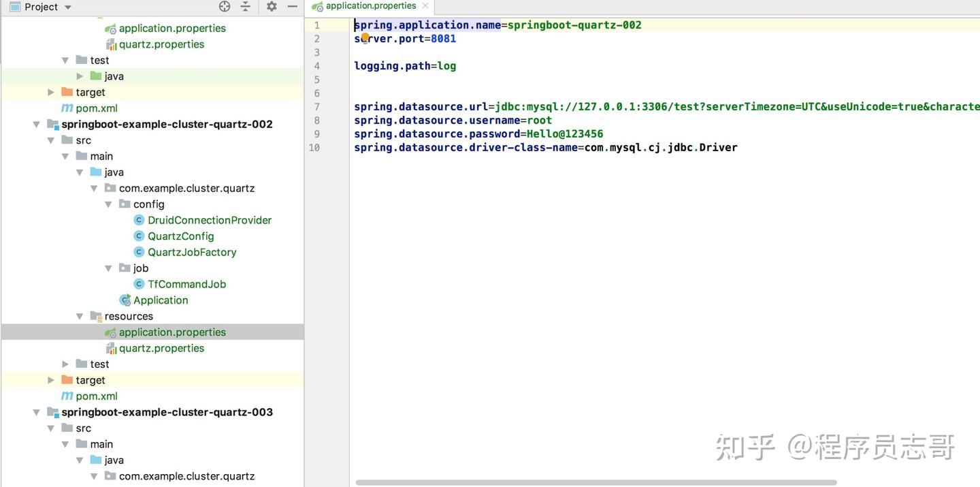Open the TfCommandJob class
This screenshot has height=487, width=980.
186,284
